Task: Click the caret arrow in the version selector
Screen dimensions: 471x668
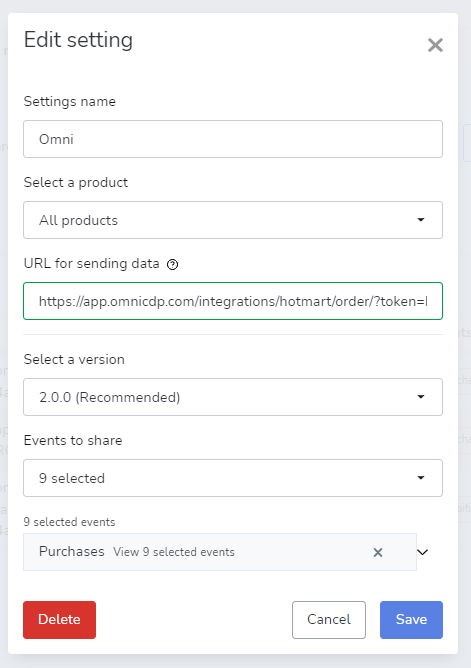Action: 421,397
